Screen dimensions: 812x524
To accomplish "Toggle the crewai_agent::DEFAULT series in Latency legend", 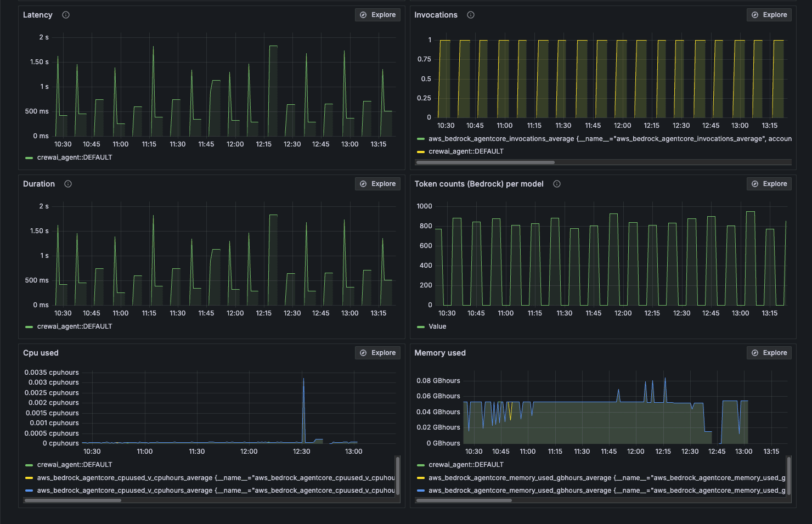I will [x=75, y=157].
